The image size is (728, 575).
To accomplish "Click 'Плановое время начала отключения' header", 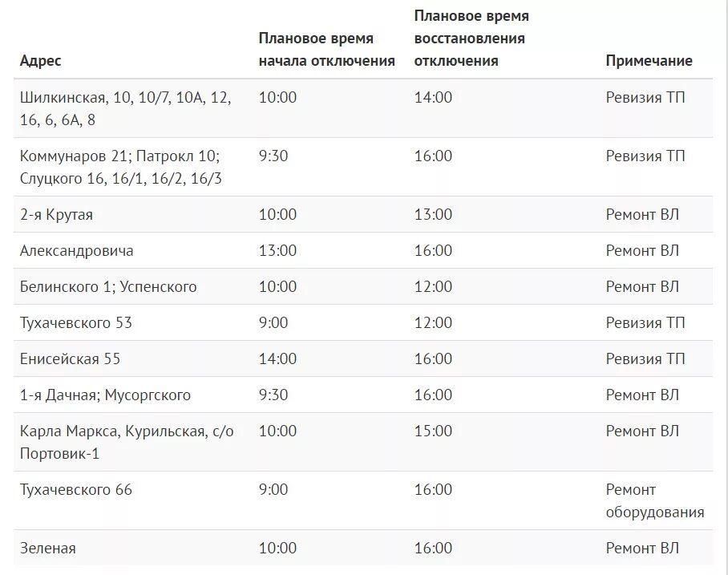I will [x=326, y=49].
